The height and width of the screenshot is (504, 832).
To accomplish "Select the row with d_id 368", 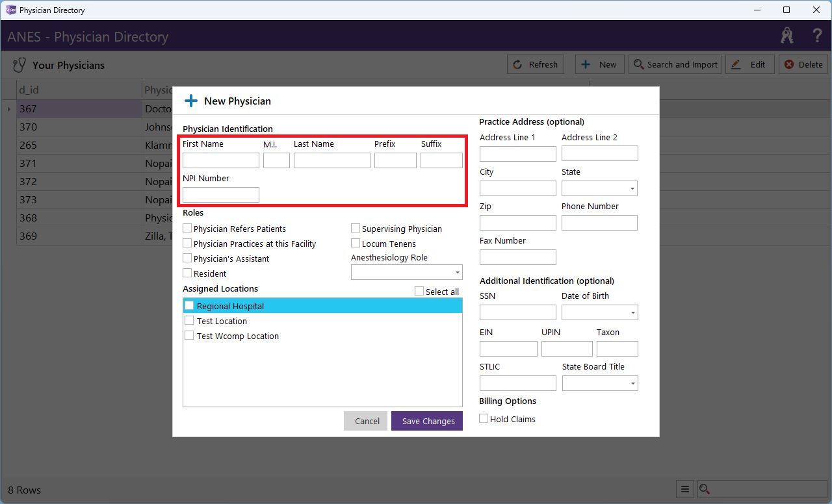I will tap(79, 218).
